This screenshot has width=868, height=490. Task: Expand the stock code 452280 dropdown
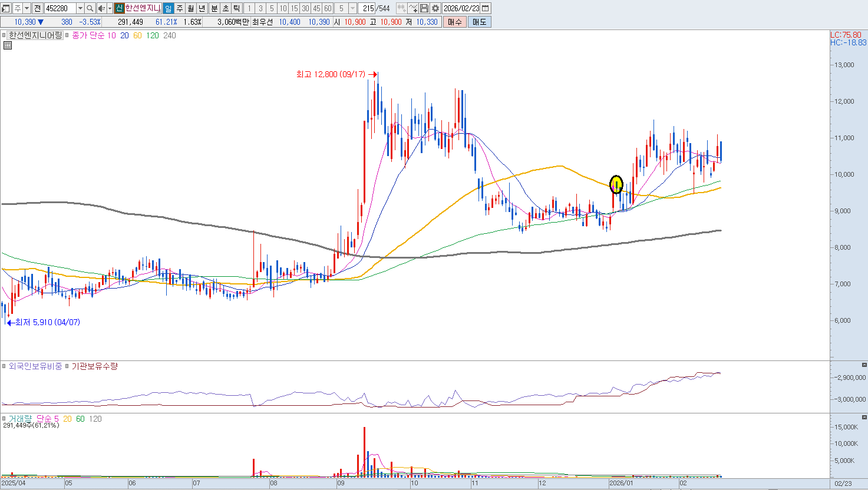click(x=80, y=8)
